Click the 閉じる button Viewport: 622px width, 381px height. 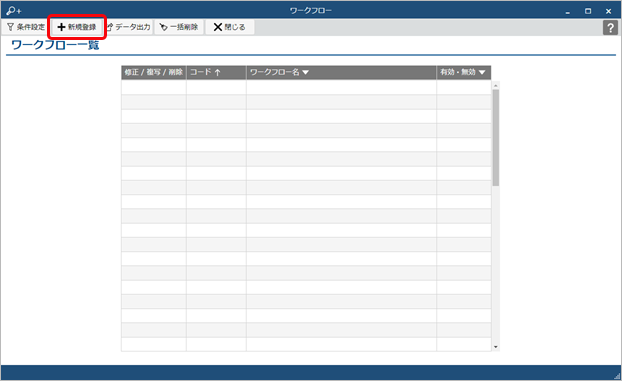[230, 27]
